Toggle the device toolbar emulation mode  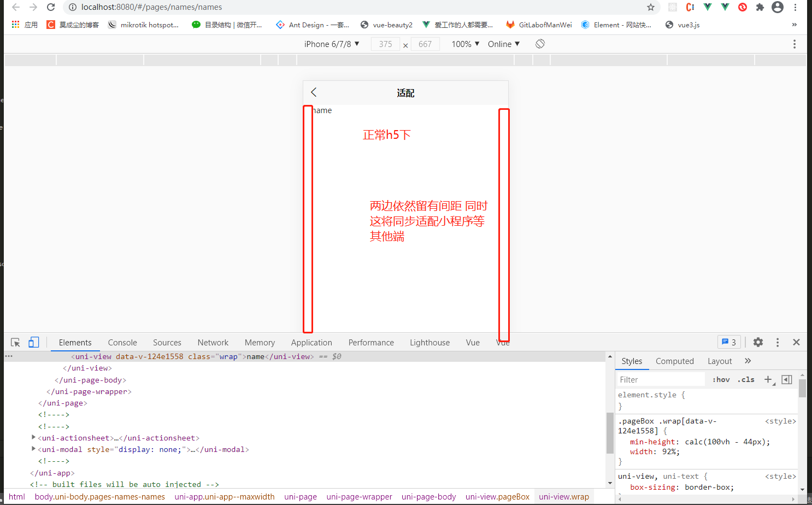click(x=34, y=343)
